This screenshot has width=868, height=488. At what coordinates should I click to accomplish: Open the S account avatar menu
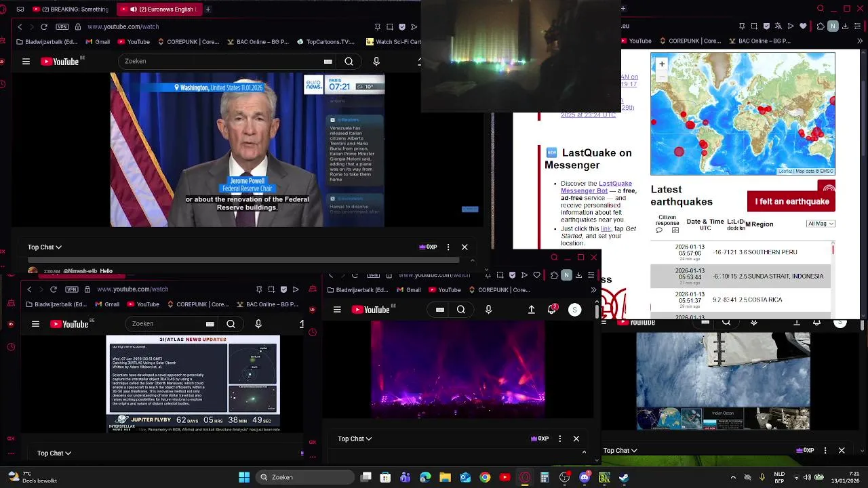[574, 310]
